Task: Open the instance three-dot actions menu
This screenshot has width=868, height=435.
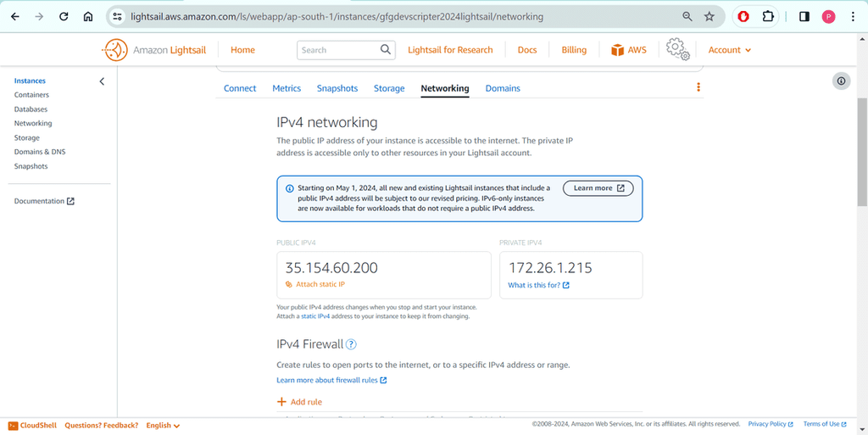Action: pos(698,87)
